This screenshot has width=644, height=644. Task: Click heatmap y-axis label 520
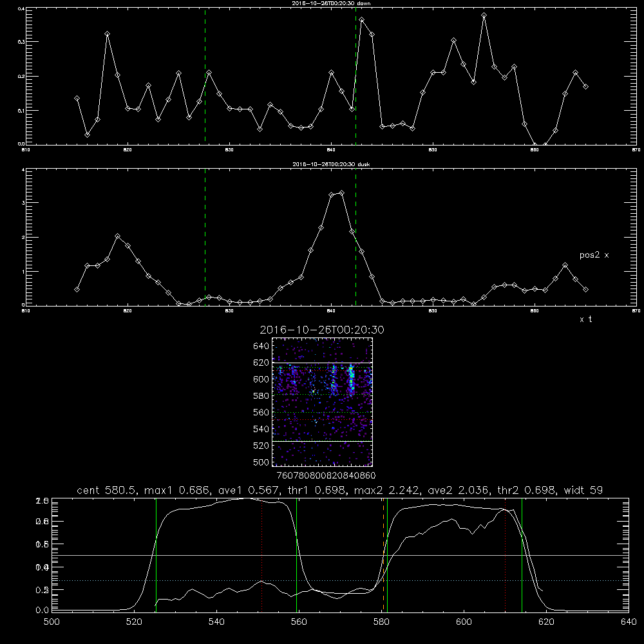point(261,446)
